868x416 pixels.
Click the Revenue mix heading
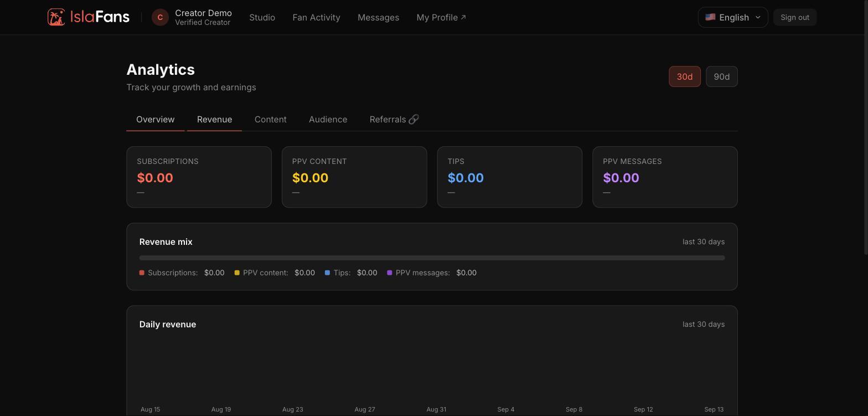click(166, 242)
